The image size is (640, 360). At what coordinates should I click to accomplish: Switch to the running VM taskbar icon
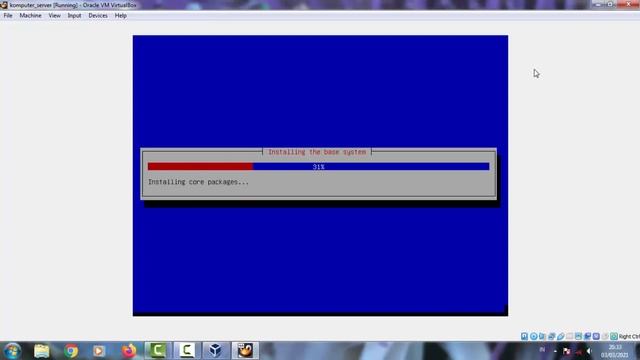(x=245, y=350)
